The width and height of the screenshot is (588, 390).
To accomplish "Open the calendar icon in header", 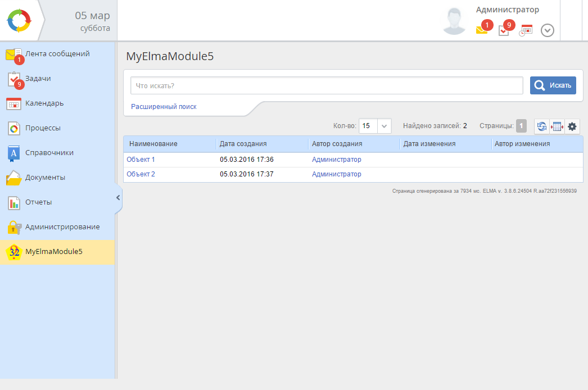I will tap(526, 30).
